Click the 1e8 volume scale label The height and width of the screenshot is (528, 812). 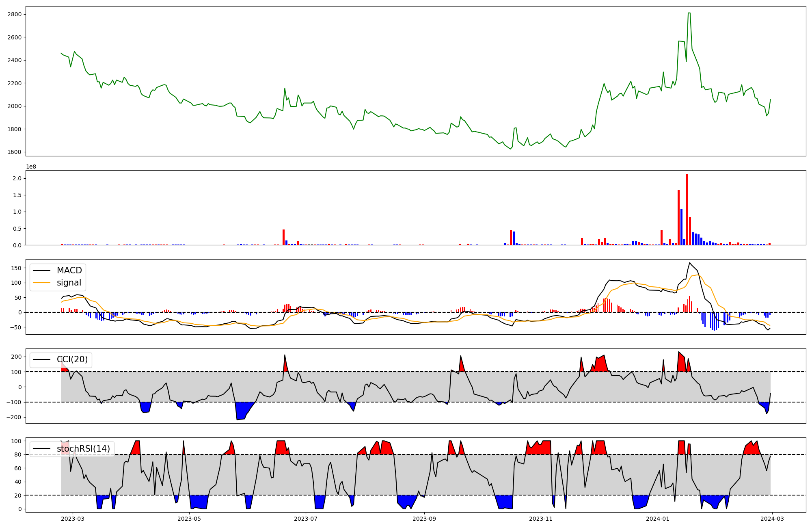[x=31, y=167]
